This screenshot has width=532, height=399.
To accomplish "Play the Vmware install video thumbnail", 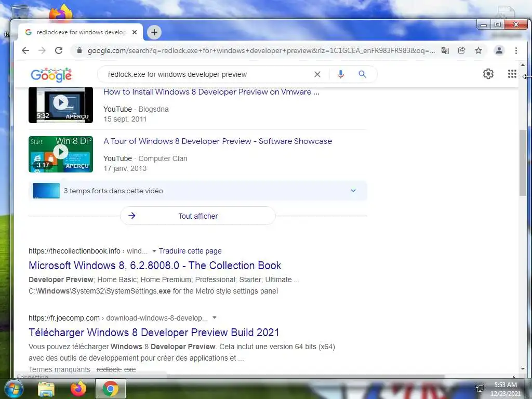I will 61,105.
